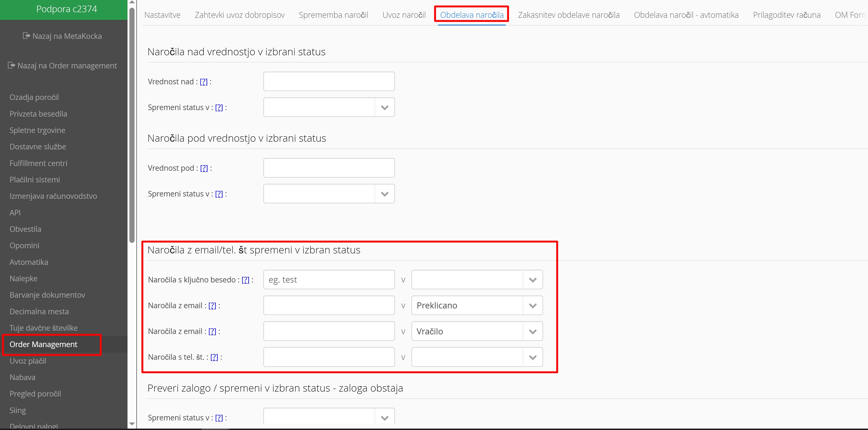Image resolution: width=868 pixels, height=430 pixels.
Task: Open Spletne trgovine in sidebar
Action: coord(37,130)
